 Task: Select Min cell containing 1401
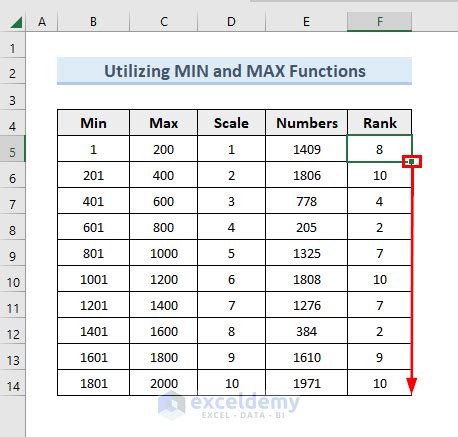tap(93, 331)
